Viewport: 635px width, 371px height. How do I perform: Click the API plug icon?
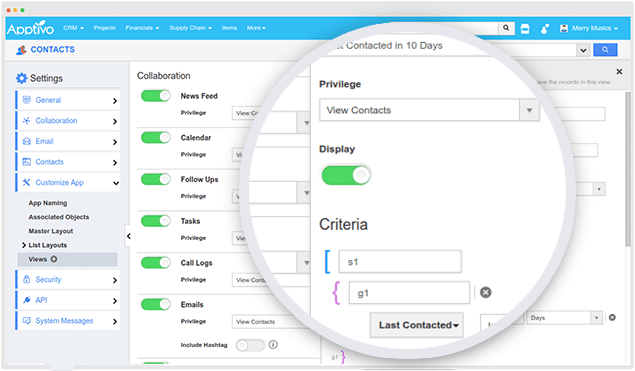27,300
